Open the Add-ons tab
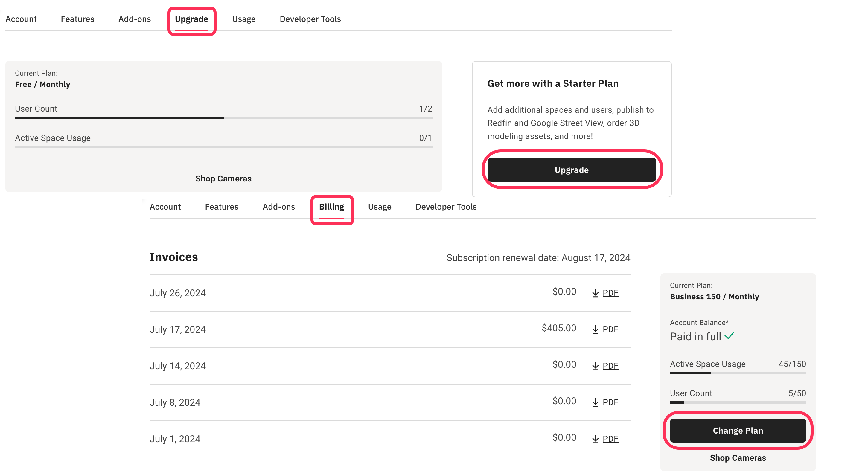 pyautogui.click(x=134, y=19)
